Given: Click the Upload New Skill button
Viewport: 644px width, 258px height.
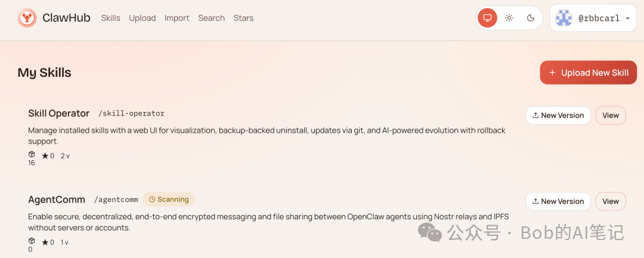Looking at the screenshot, I should [x=587, y=73].
